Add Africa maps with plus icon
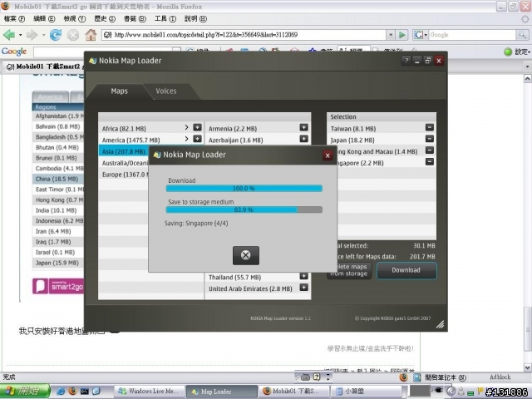 coord(197,127)
